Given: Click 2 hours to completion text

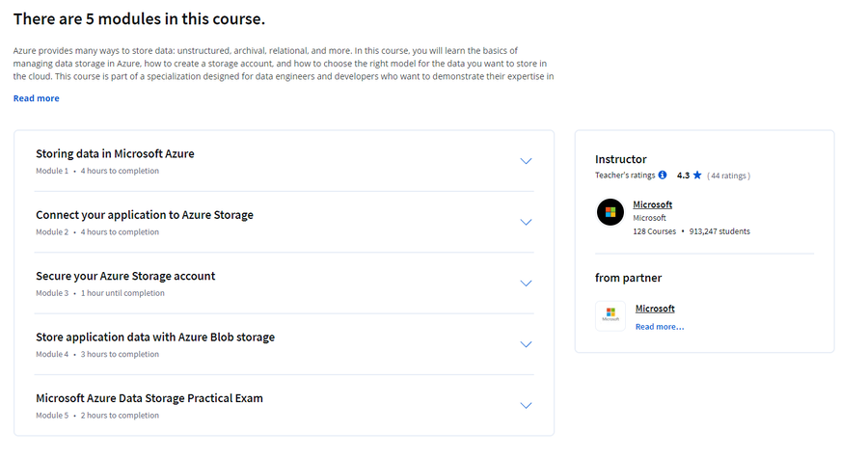Looking at the screenshot, I should click(120, 416).
